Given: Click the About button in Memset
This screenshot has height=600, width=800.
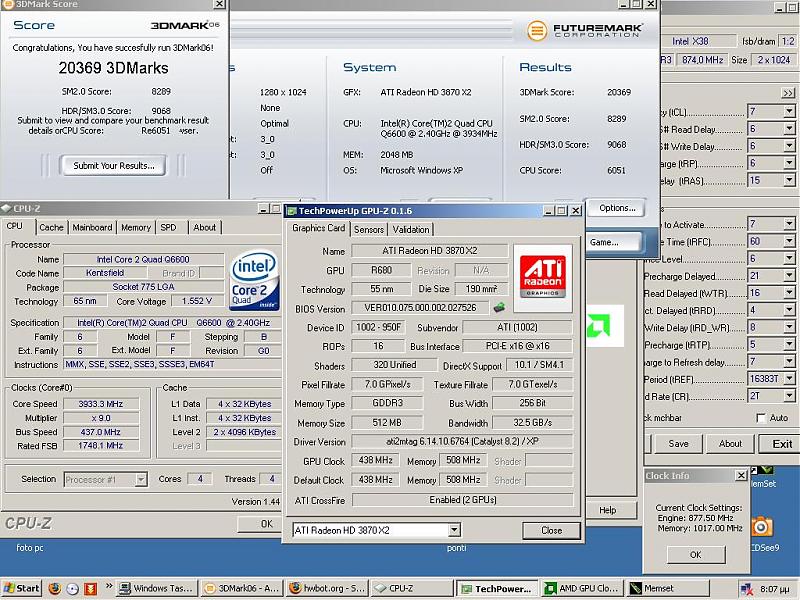Looking at the screenshot, I should click(730, 444).
